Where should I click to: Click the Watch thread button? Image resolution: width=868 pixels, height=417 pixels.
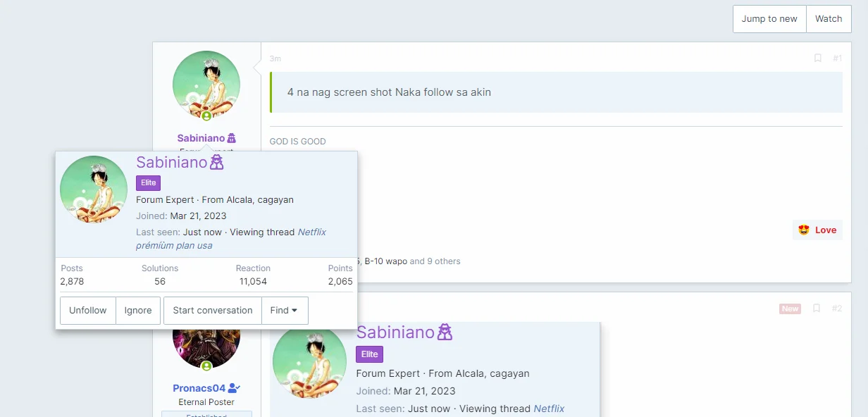[x=829, y=19]
